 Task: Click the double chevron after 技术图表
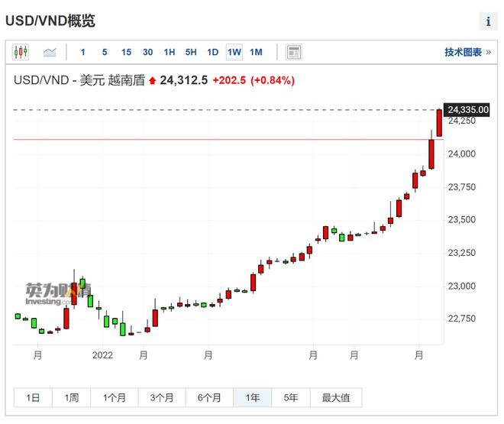(x=489, y=52)
